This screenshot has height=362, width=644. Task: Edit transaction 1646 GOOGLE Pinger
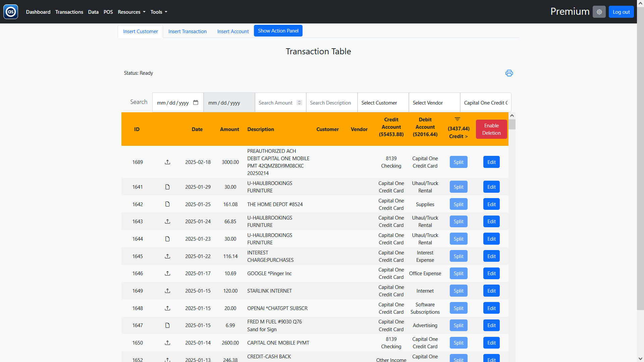point(491,273)
